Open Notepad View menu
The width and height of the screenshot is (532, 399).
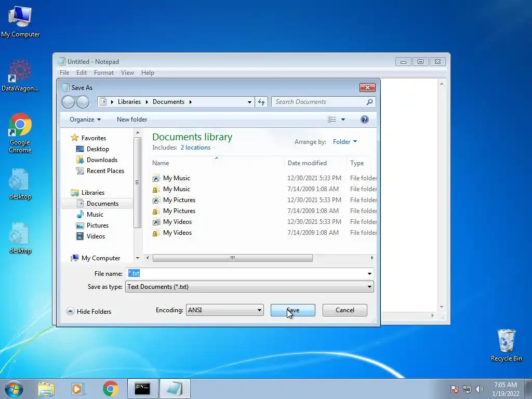click(128, 73)
